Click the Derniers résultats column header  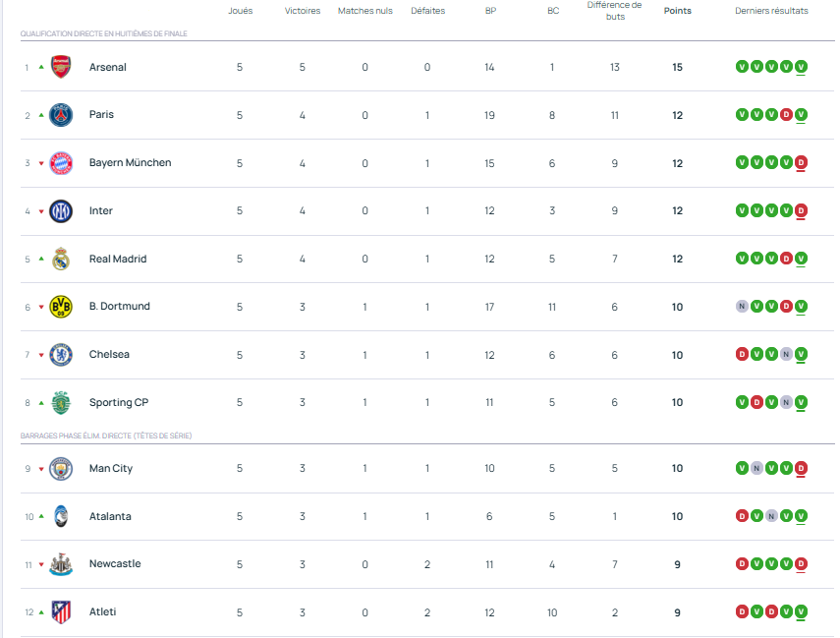[771, 11]
